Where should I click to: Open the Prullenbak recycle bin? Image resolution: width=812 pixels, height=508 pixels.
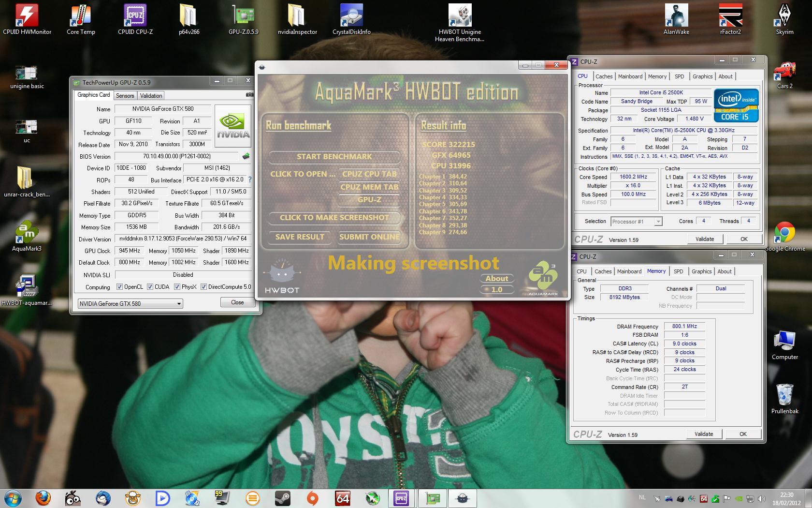coord(784,399)
